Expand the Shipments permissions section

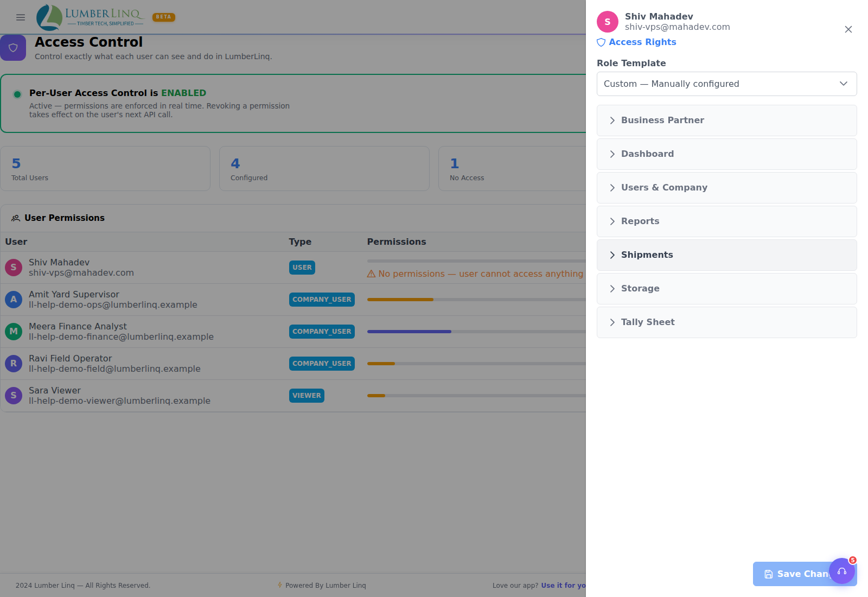click(x=727, y=255)
